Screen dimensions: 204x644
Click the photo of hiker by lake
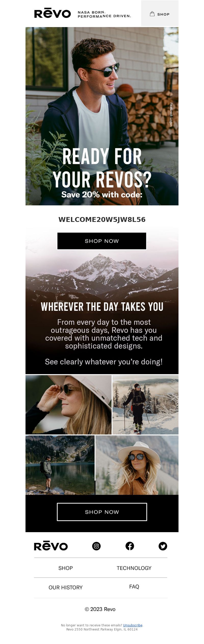tap(60, 465)
